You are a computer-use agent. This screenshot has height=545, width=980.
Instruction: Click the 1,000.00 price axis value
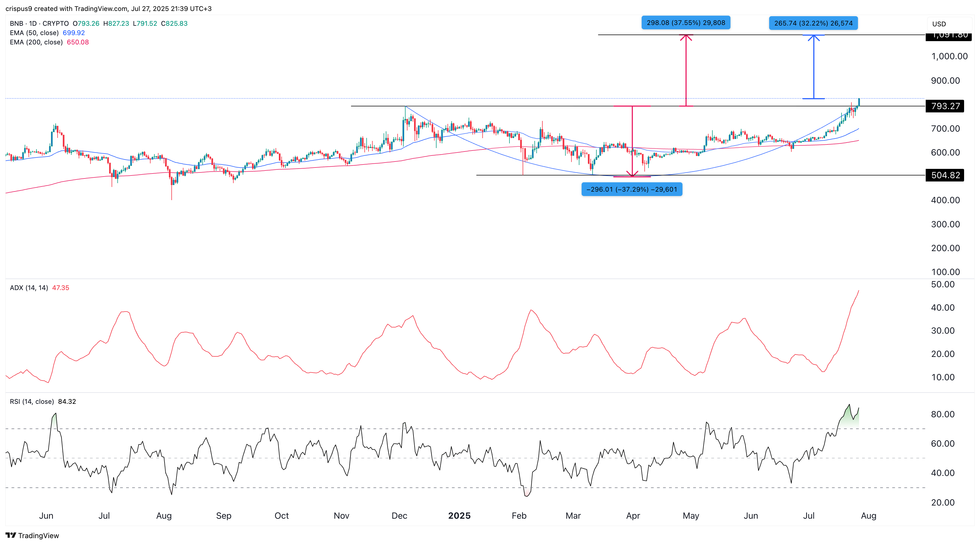point(949,56)
